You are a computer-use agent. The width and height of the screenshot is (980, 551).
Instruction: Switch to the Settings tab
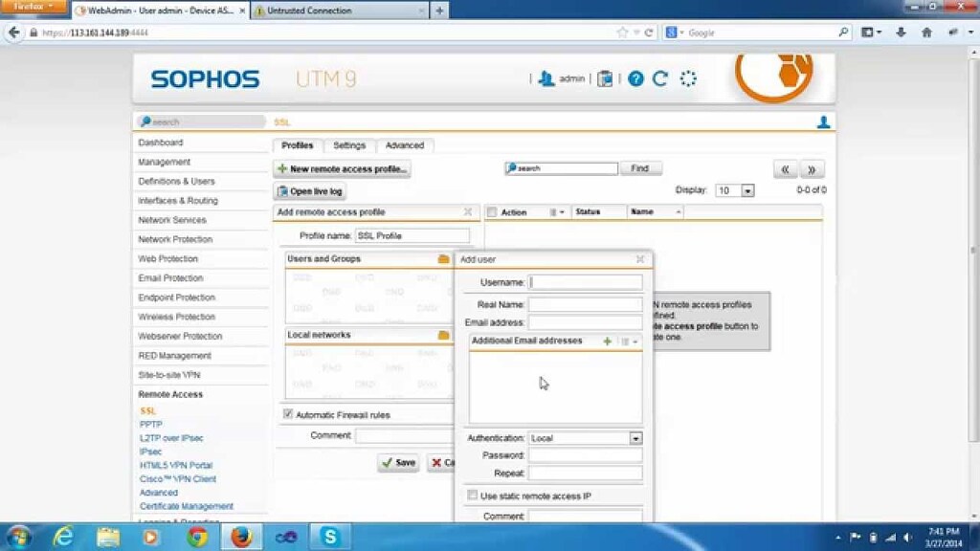(x=349, y=145)
